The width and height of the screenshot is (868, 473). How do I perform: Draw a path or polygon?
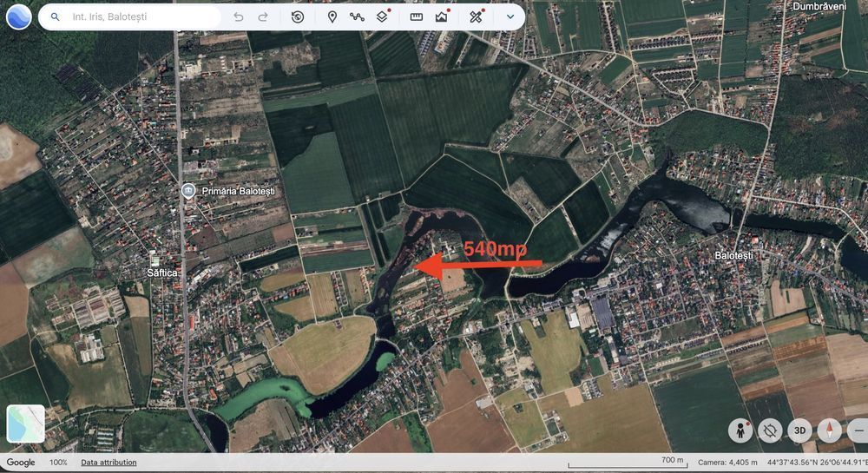tap(357, 17)
